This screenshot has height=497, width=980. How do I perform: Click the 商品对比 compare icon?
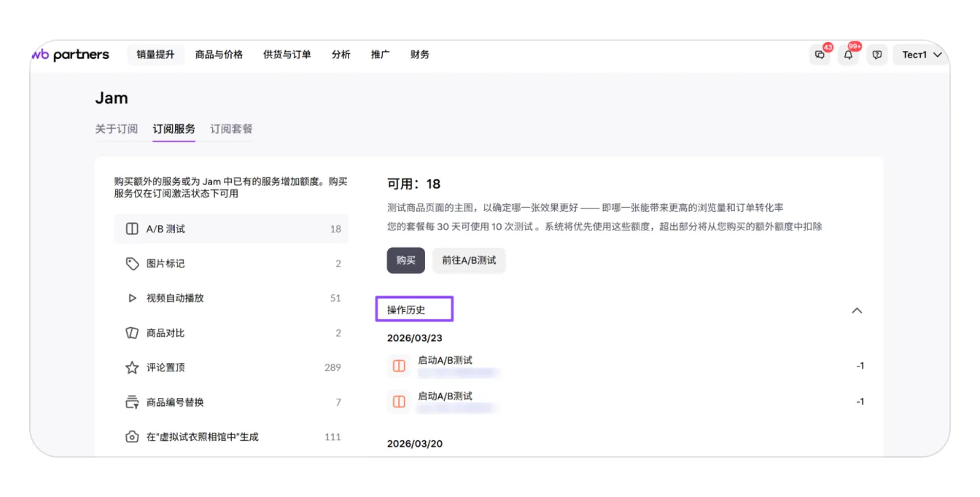coord(132,333)
